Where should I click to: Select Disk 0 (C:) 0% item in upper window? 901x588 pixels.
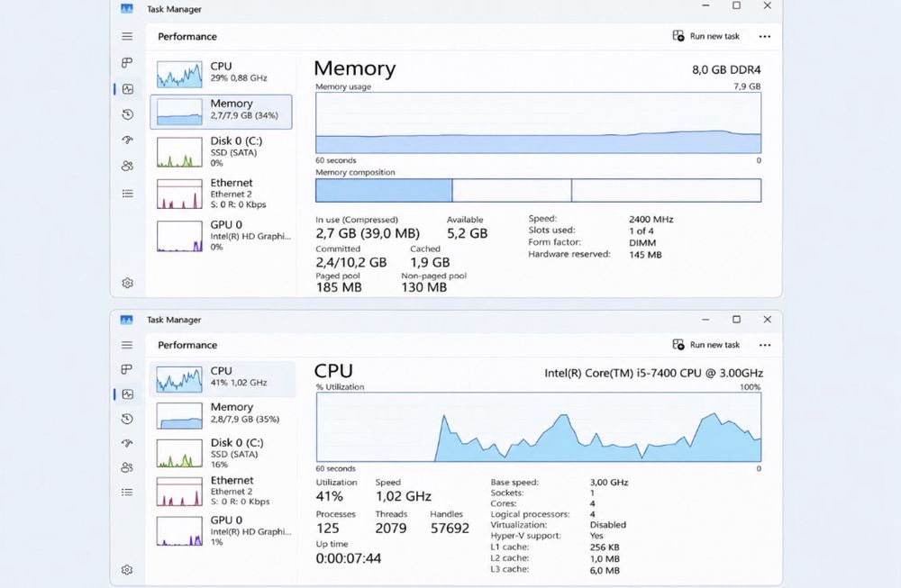pos(223,151)
